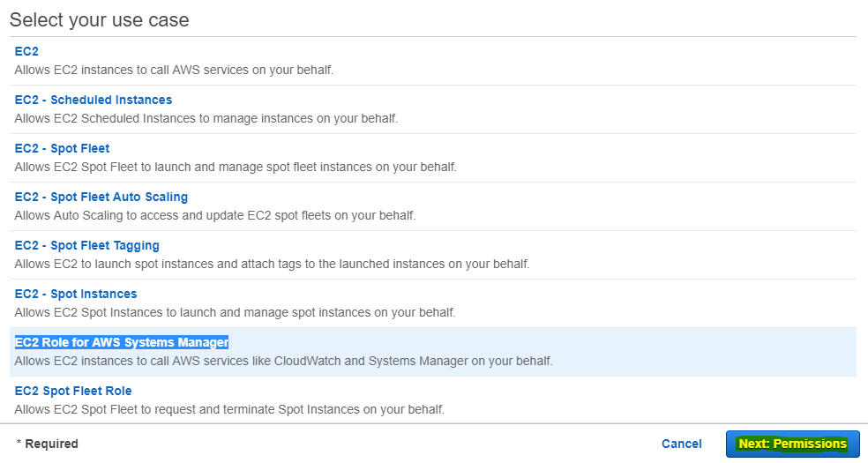
Task: Select EC2 - Spot Fleet use case
Action: tap(62, 149)
